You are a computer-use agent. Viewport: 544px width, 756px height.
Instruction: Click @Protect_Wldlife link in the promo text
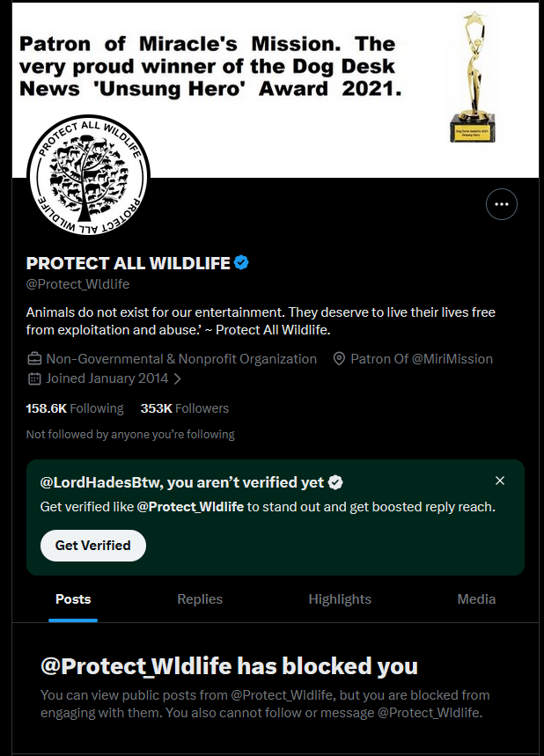(190, 507)
